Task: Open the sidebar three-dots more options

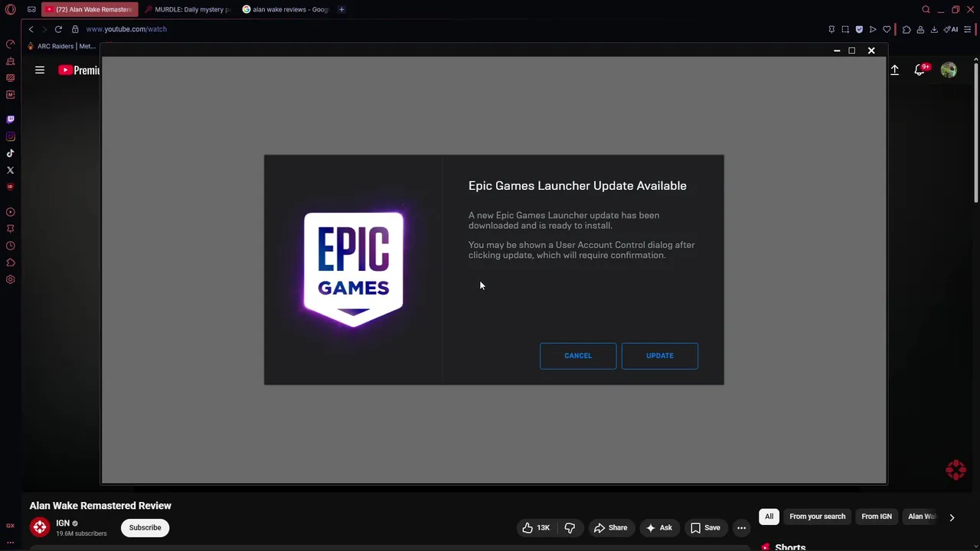Action: coord(10,543)
